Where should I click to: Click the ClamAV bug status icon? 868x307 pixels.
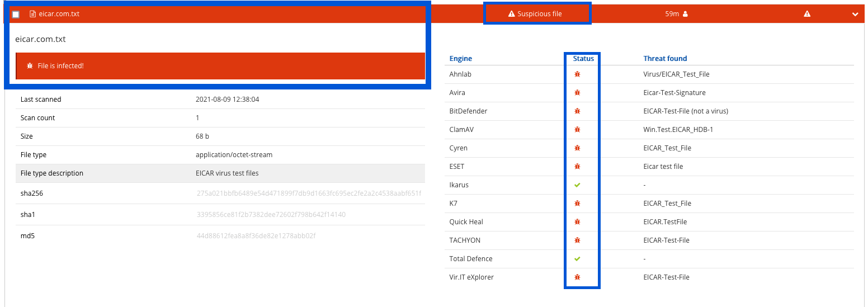pyautogui.click(x=577, y=130)
